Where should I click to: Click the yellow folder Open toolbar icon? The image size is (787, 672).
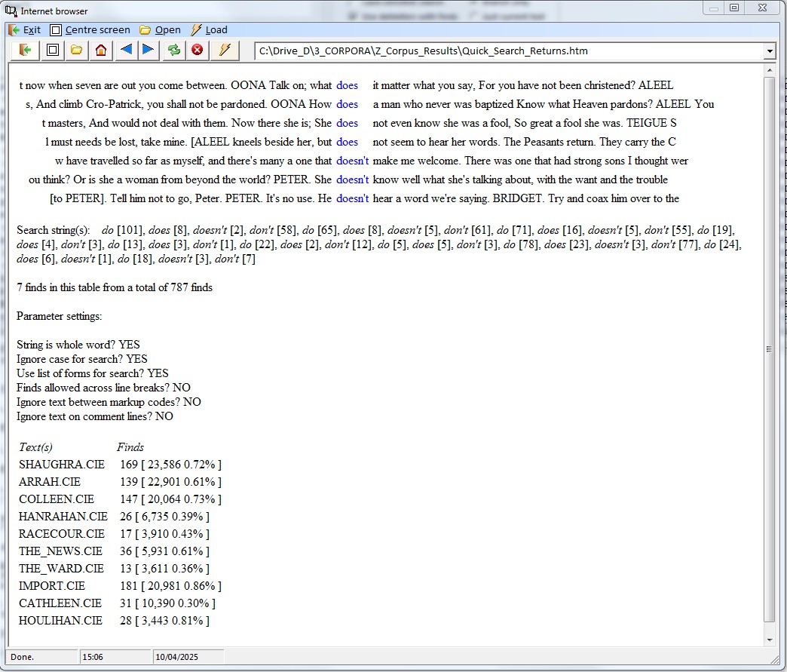coord(75,51)
